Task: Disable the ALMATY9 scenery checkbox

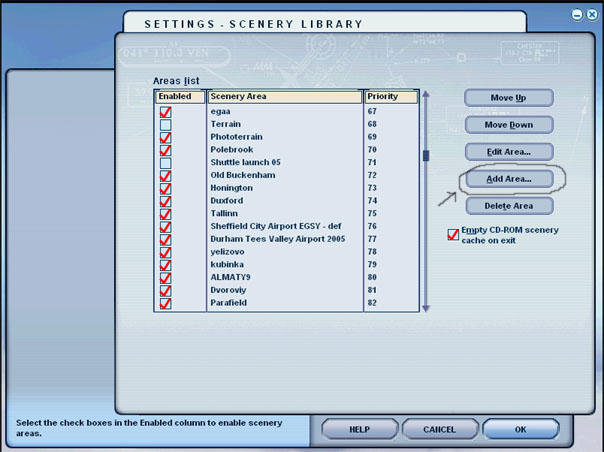Action: [x=166, y=277]
